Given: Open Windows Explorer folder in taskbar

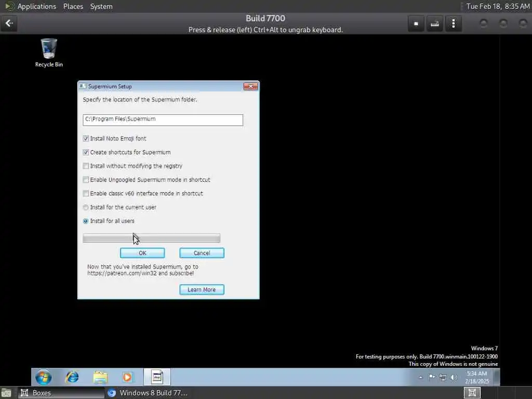Looking at the screenshot, I should pos(100,377).
